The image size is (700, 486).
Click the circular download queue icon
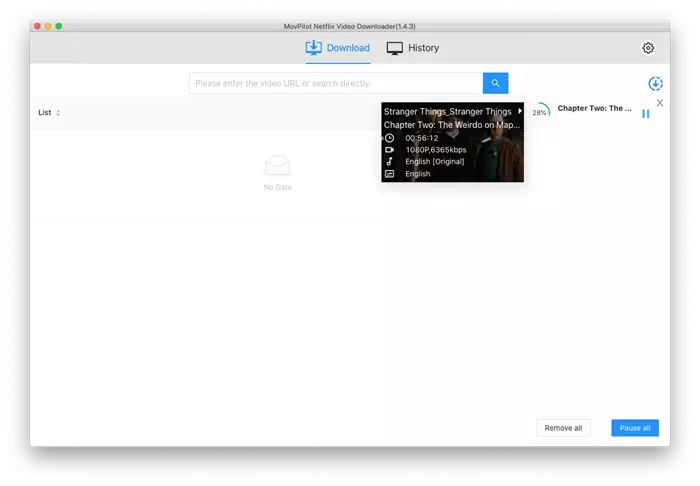[x=655, y=84]
